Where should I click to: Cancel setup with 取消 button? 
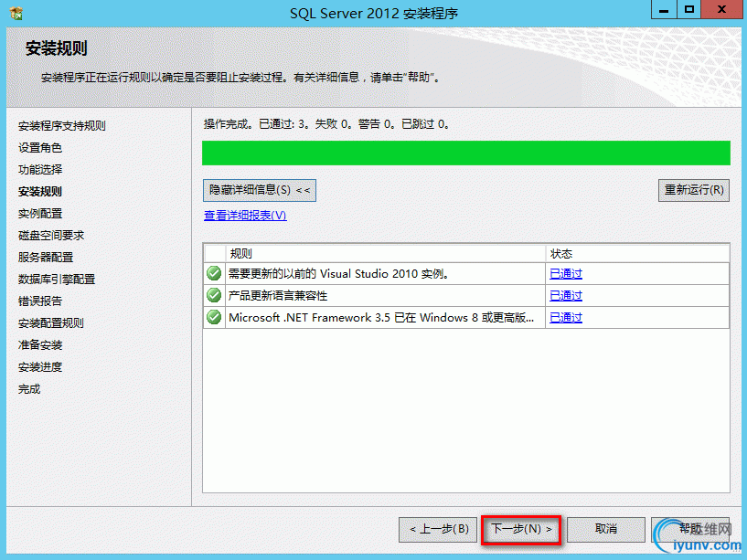pyautogui.click(x=605, y=530)
